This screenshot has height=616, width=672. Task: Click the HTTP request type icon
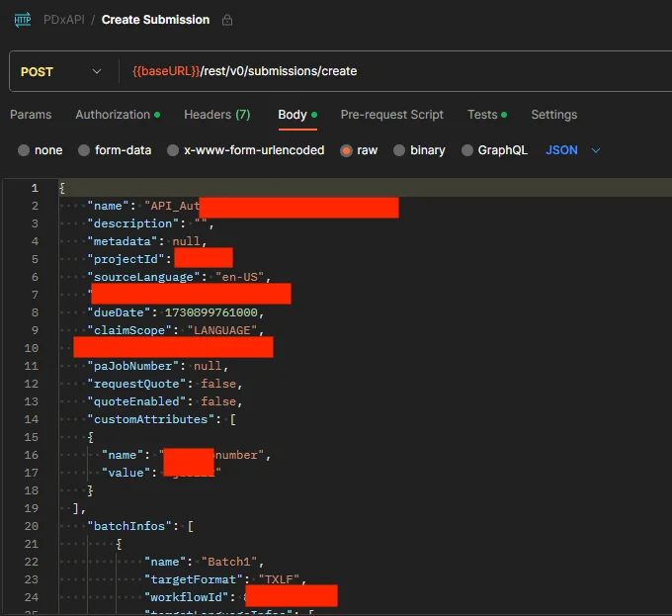(x=23, y=20)
